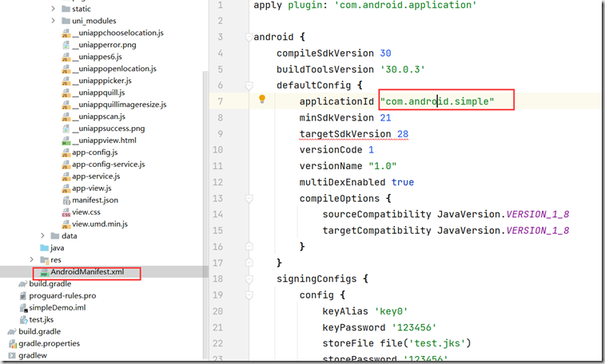The height and width of the screenshot is (364, 605).
Task: Click the __uniappview.html file icon
Action: click(66, 140)
